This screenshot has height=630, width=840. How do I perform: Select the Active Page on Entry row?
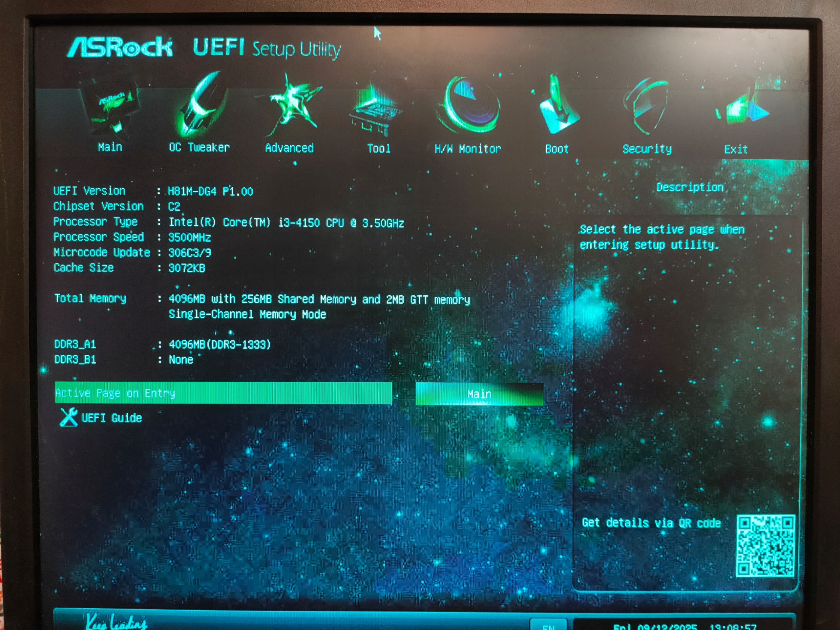223,393
